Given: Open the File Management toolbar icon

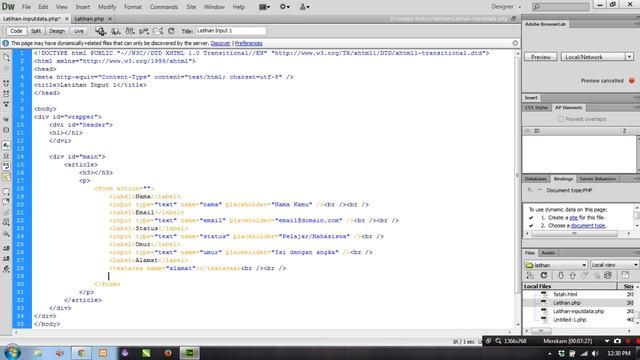Looking at the screenshot, I should pos(130,31).
